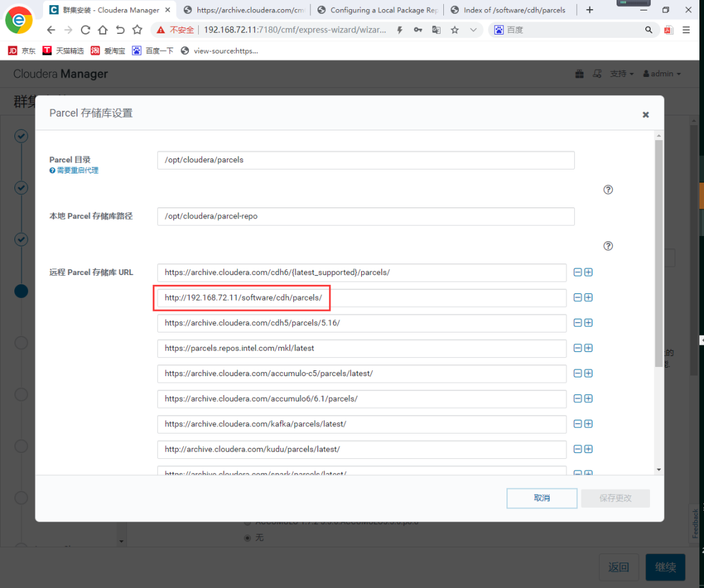Image resolution: width=704 pixels, height=588 pixels.
Task: Add a row after 192.168.72.11 parcels URL
Action: 588,298
